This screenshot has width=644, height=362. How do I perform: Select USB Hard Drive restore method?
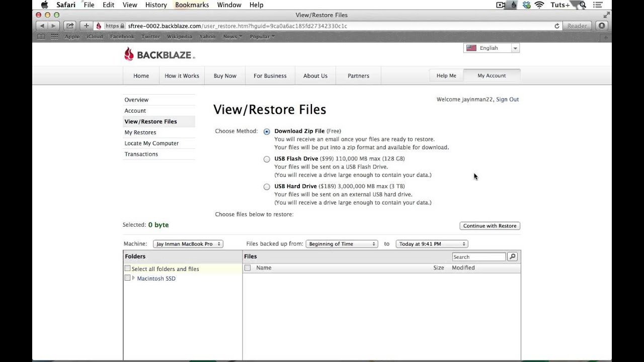coord(267,187)
